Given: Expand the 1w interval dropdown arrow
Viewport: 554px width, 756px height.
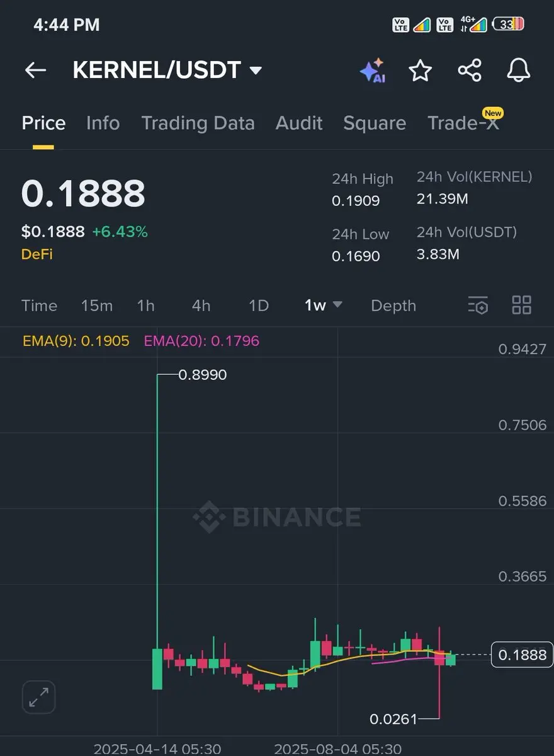Looking at the screenshot, I should click(x=337, y=305).
